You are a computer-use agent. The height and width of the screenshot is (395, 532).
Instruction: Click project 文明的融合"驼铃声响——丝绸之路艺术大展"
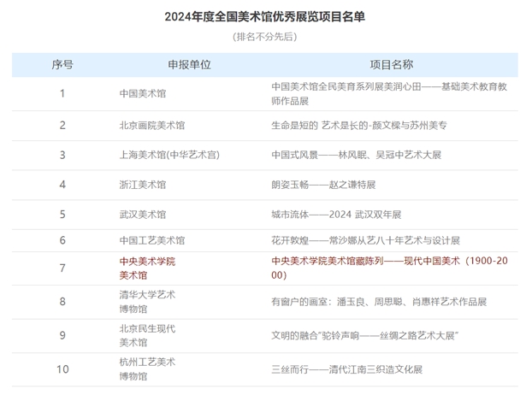364,336
